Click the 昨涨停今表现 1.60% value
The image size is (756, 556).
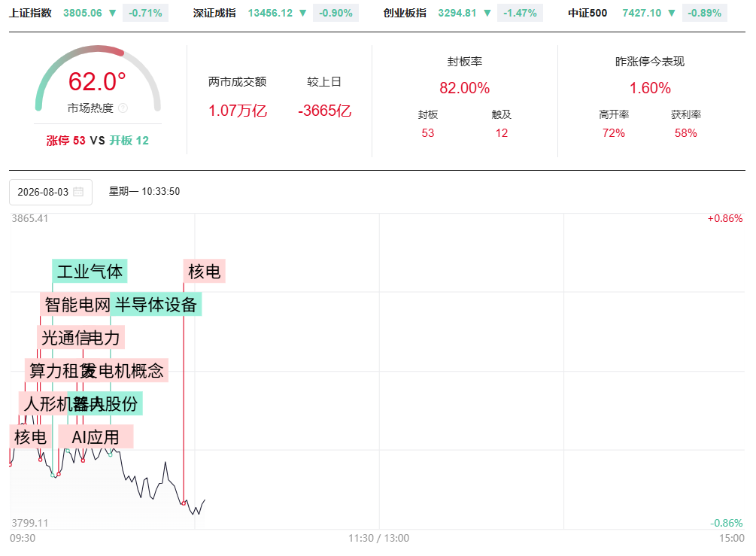pos(650,88)
